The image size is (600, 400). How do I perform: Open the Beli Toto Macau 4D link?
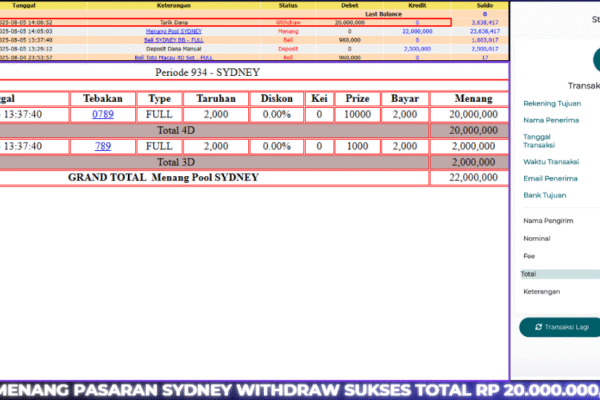coord(174,57)
